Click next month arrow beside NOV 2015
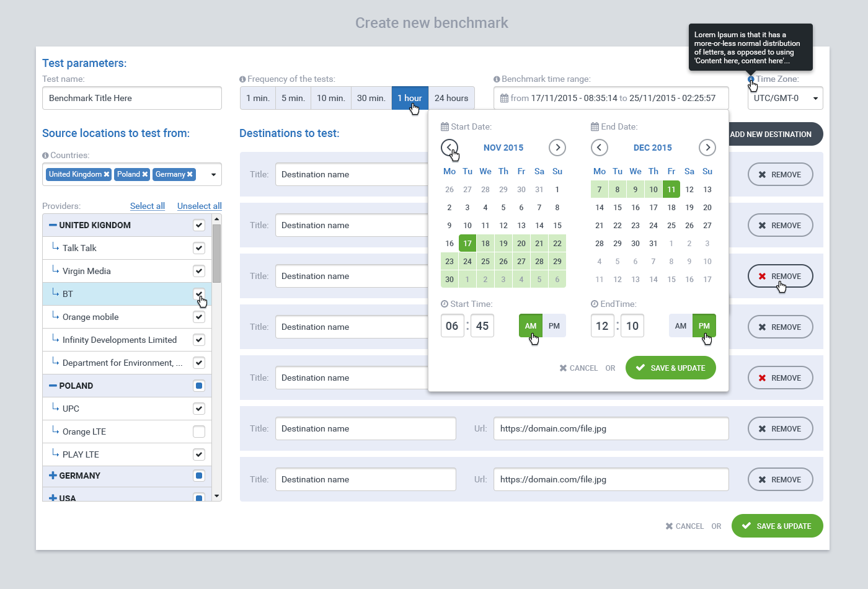868x589 pixels. 557,148
